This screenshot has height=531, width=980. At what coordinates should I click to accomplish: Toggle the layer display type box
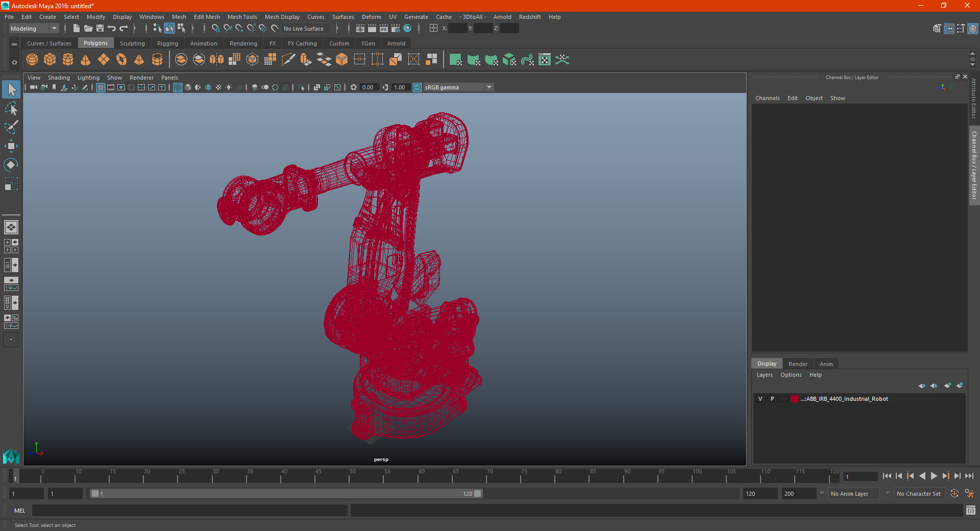(x=783, y=399)
